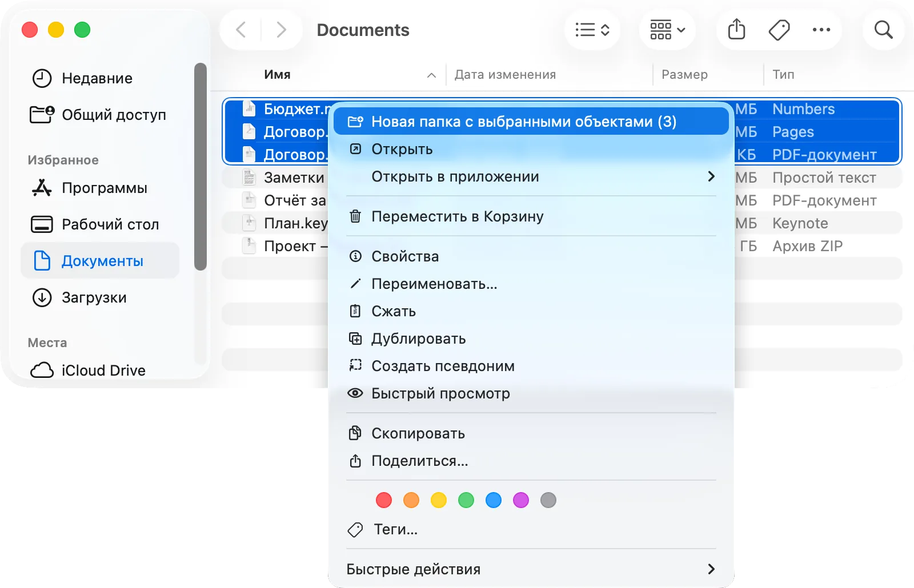The image size is (914, 588).
Task: Select Рабочий стол in the sidebar
Action: coord(101,224)
